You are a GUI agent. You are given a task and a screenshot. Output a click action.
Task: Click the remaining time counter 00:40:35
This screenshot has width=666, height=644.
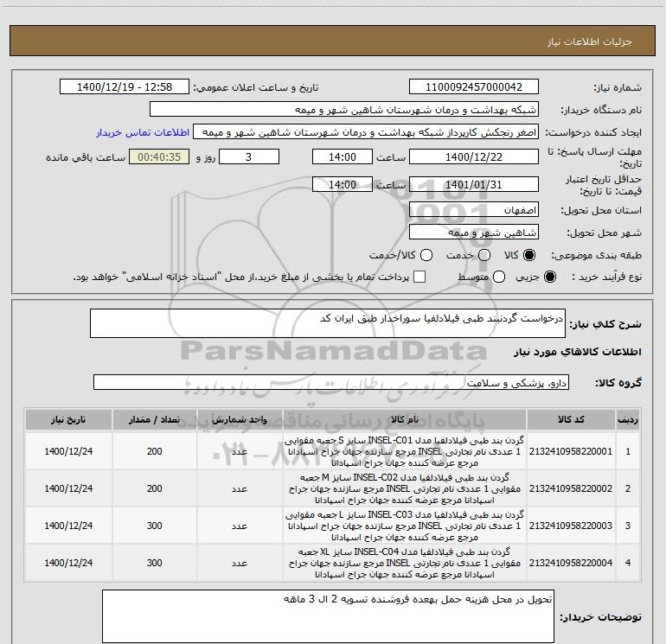point(159,156)
